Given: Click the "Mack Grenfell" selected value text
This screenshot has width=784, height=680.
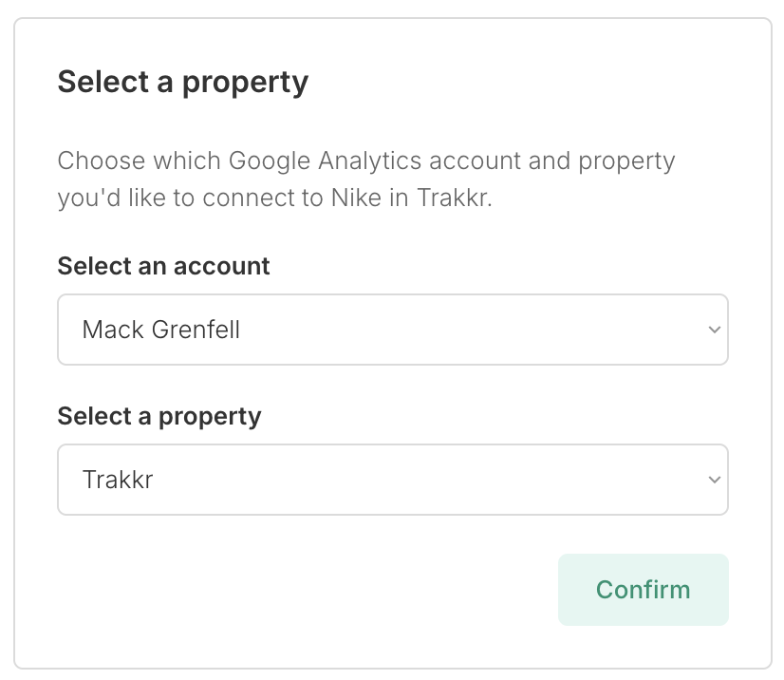Looking at the screenshot, I should point(161,330).
